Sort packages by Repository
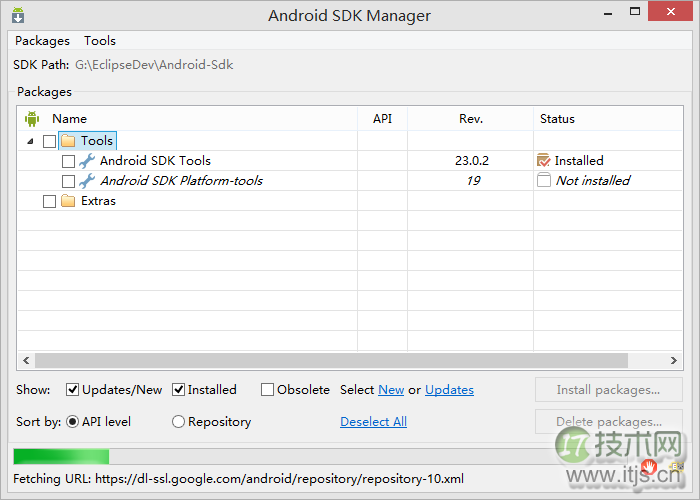700x500 pixels. click(178, 421)
